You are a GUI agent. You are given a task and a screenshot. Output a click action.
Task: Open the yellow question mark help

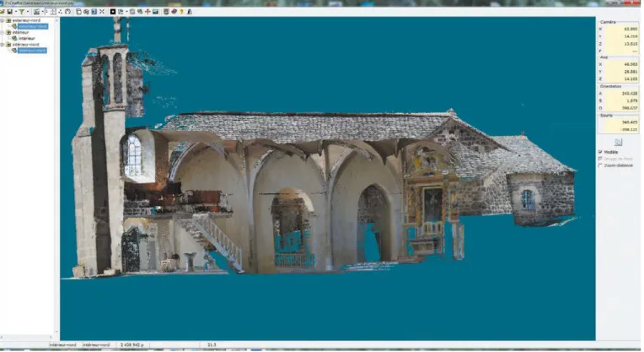coord(181,12)
